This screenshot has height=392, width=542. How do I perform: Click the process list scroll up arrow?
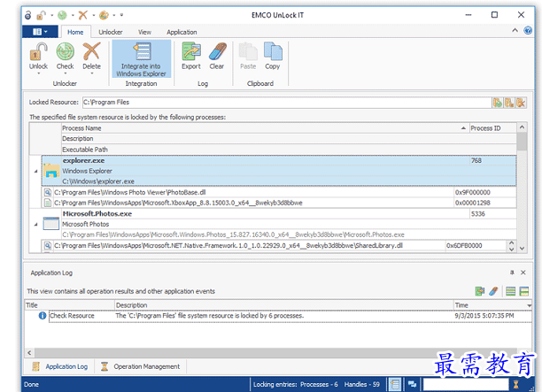click(522, 127)
